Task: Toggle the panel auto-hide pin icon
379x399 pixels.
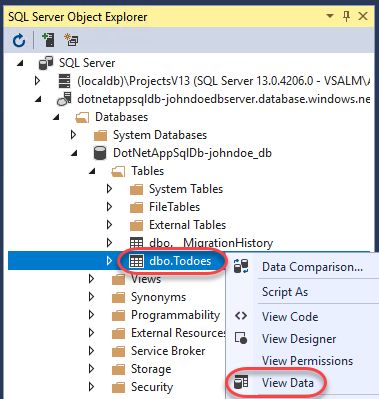Action: [x=346, y=16]
